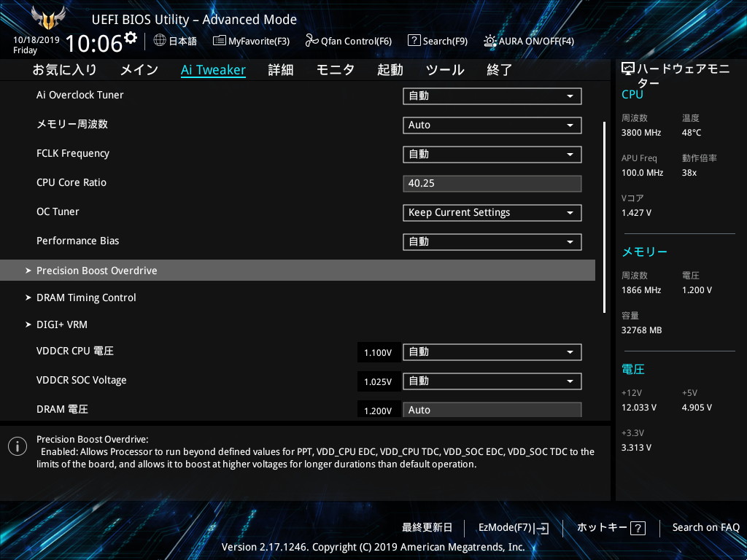The image size is (747, 560).
Task: Click the 12.033 V reading
Action: tap(639, 408)
